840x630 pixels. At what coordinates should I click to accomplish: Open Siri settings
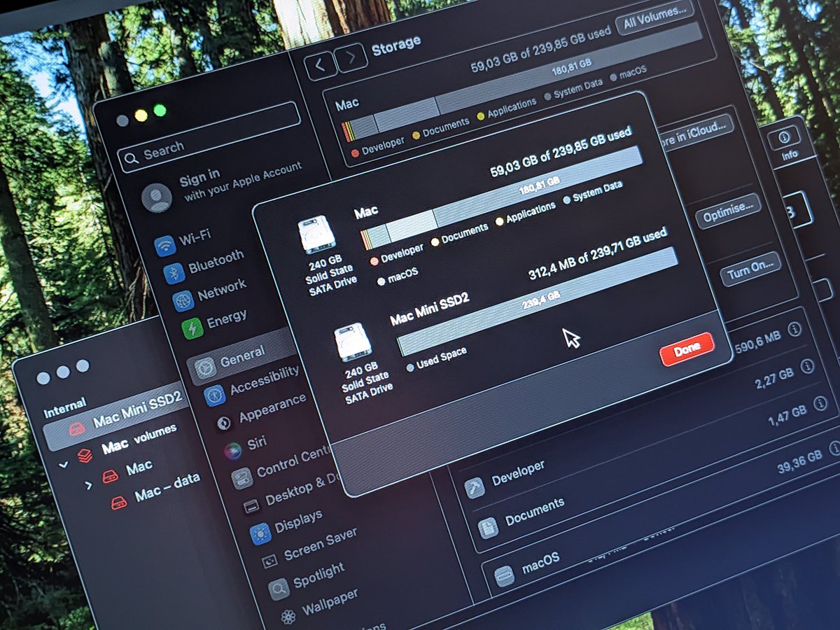pyautogui.click(x=245, y=447)
